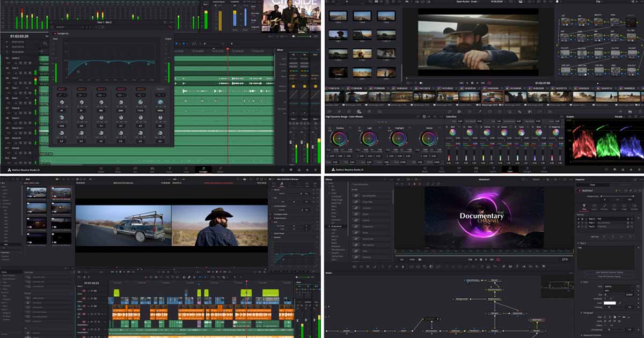Screen dimensions: 644x338
Task: Click Global HDR color wheel in Color window
Action: click(x=429, y=138)
